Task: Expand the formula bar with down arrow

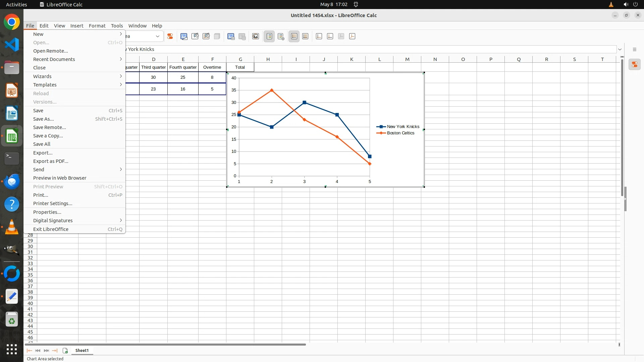Action: coord(620,49)
